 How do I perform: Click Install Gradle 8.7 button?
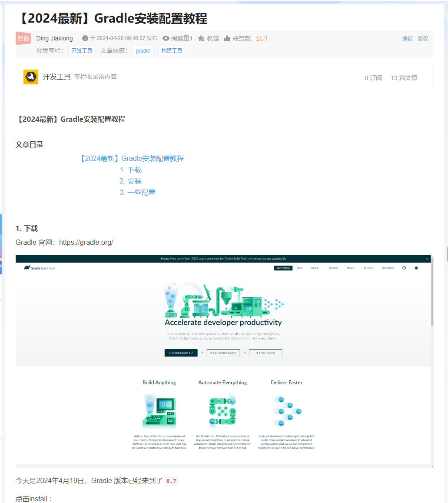click(181, 353)
